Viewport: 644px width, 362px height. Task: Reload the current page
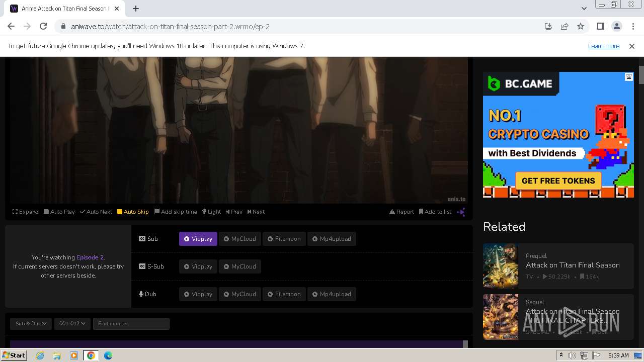[43, 26]
